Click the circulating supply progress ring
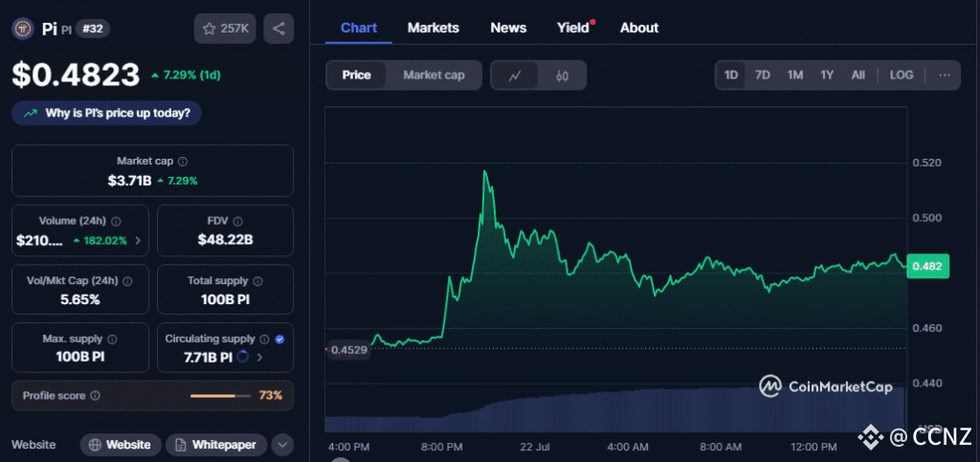980x462 pixels. click(243, 357)
